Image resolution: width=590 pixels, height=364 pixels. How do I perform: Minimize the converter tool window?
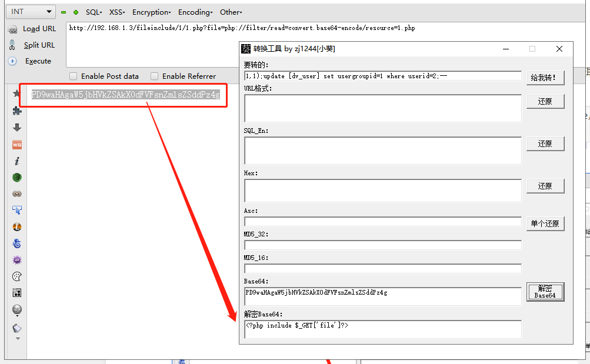pos(506,49)
